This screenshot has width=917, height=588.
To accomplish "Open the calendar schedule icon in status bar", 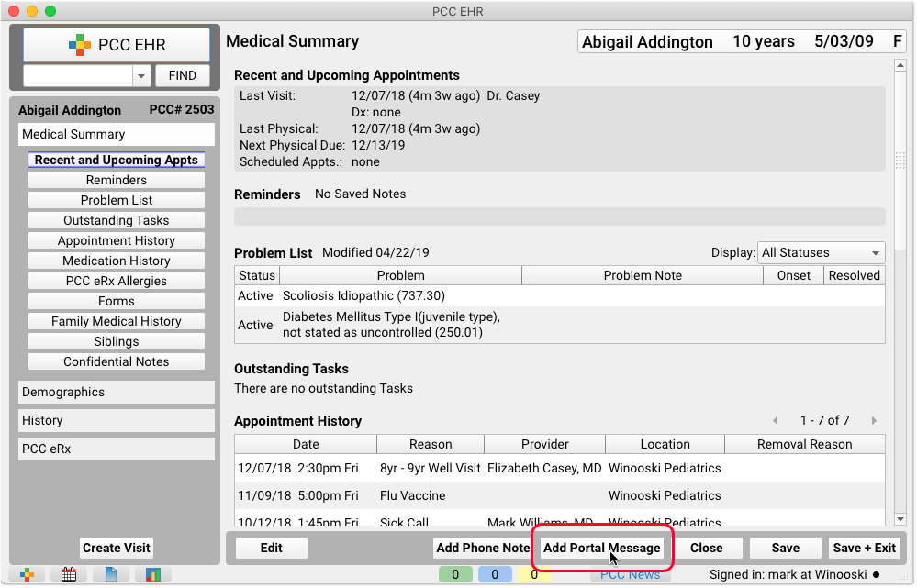I will pyautogui.click(x=70, y=575).
